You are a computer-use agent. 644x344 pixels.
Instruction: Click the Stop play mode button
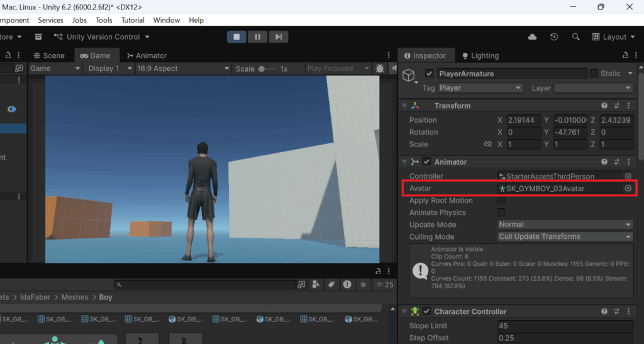click(236, 37)
